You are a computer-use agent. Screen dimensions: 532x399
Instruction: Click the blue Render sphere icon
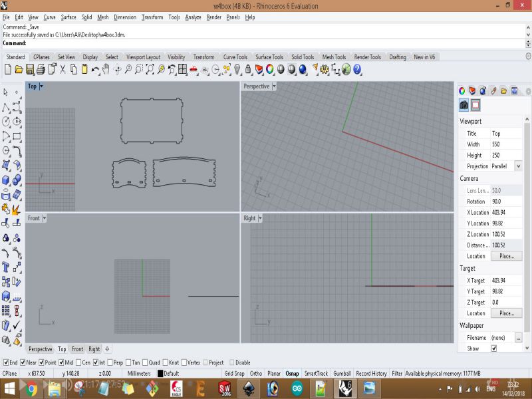coord(303,70)
